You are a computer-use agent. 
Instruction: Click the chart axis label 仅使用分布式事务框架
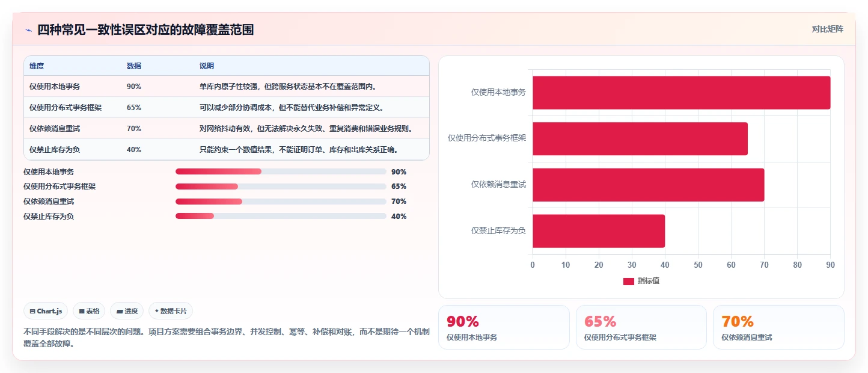[x=487, y=138]
